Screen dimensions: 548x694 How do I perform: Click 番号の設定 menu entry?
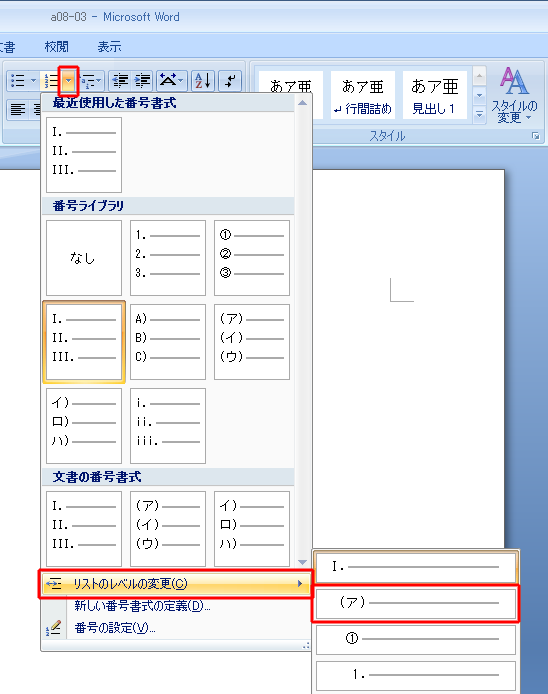[x=115, y=628]
